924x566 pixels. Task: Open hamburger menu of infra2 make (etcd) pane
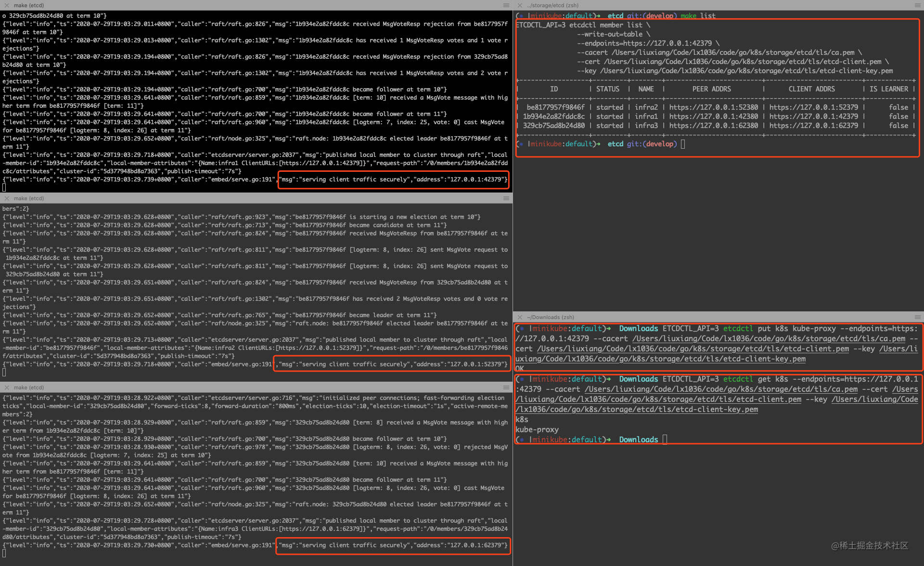point(506,198)
